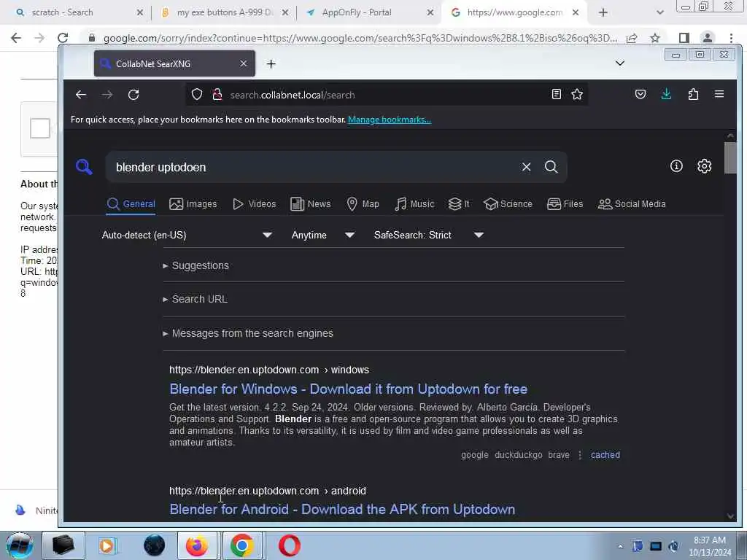Switch to Chrome tab AppOnFly - Portal

point(368,12)
